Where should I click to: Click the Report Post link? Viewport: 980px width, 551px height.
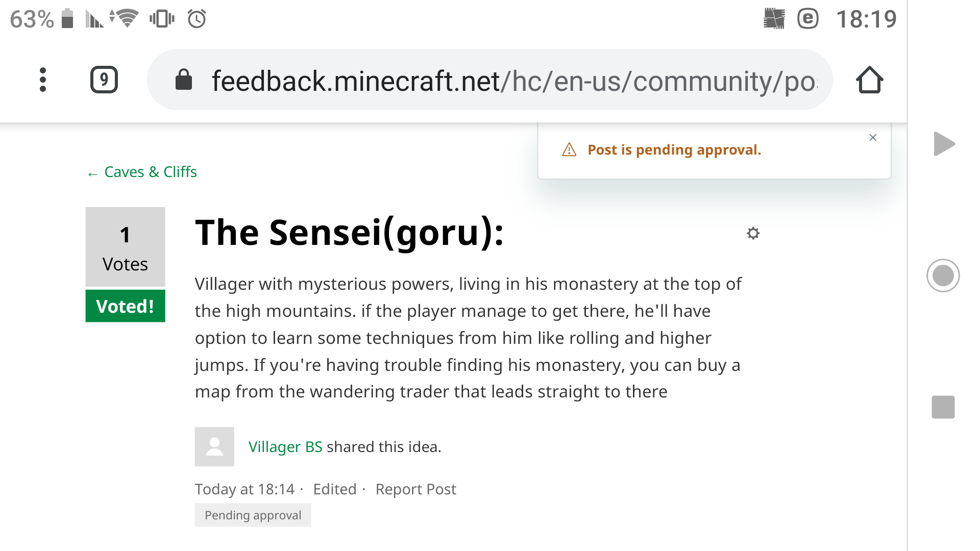click(415, 489)
